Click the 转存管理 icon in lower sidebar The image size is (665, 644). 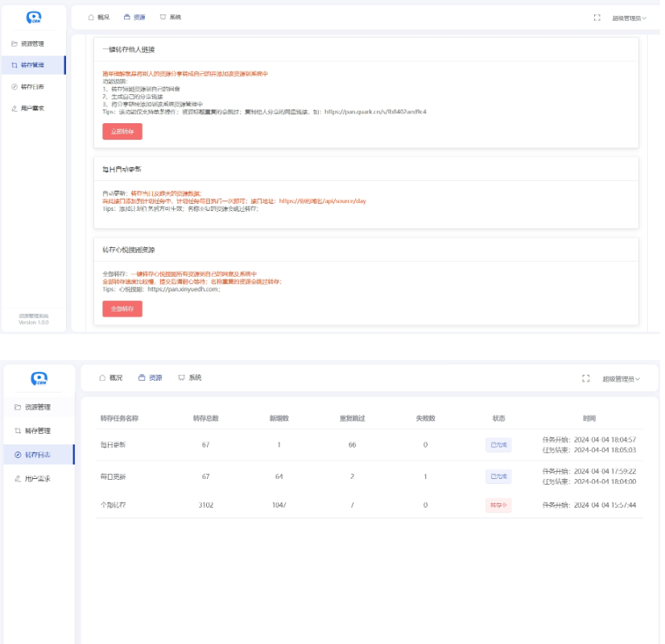(18, 431)
